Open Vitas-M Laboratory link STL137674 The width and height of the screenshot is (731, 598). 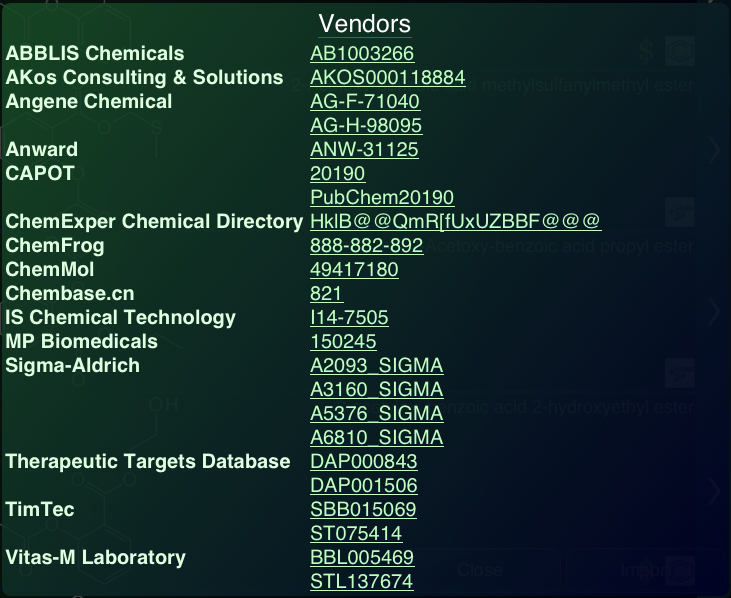pyautogui.click(x=361, y=582)
